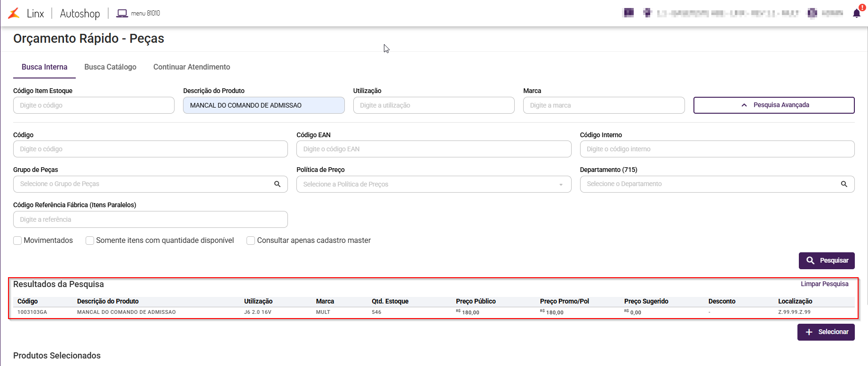Image resolution: width=868 pixels, height=366 pixels.
Task: Click the Linx logo icon
Action: coord(14,13)
